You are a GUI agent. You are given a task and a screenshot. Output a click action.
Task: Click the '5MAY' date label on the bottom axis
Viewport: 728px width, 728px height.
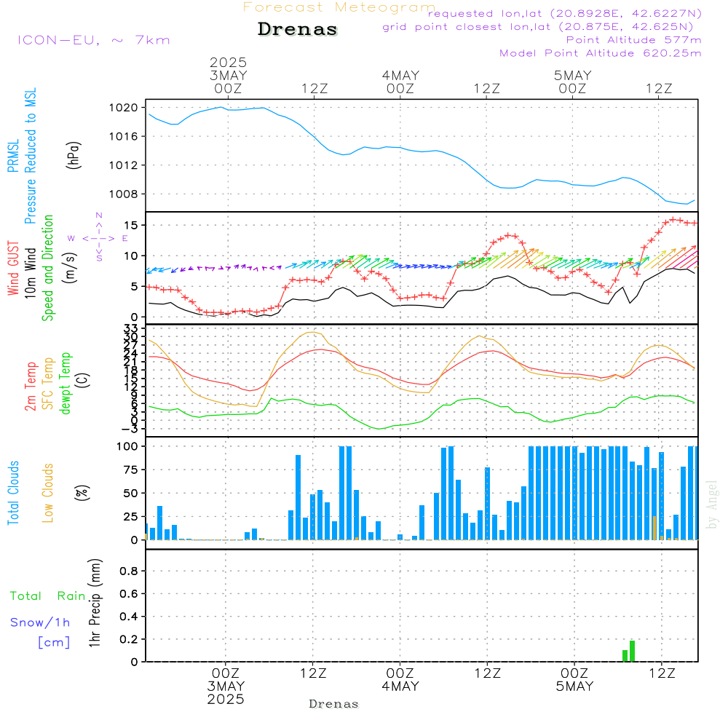pyautogui.click(x=575, y=687)
